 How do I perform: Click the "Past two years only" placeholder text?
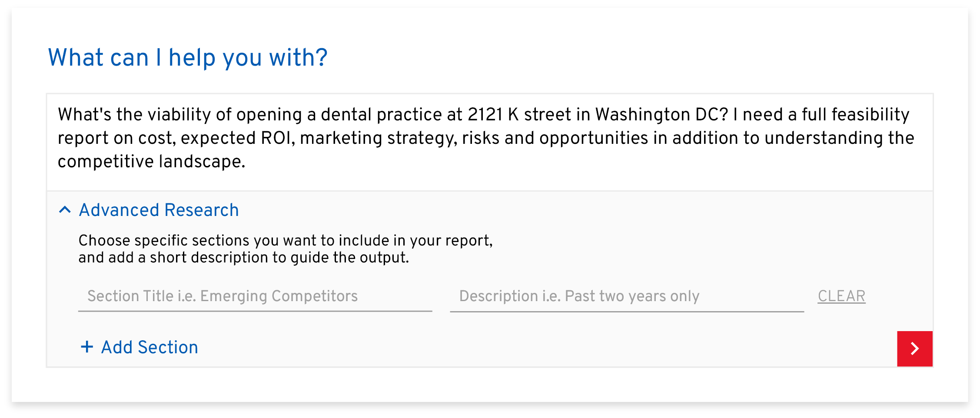(x=632, y=296)
